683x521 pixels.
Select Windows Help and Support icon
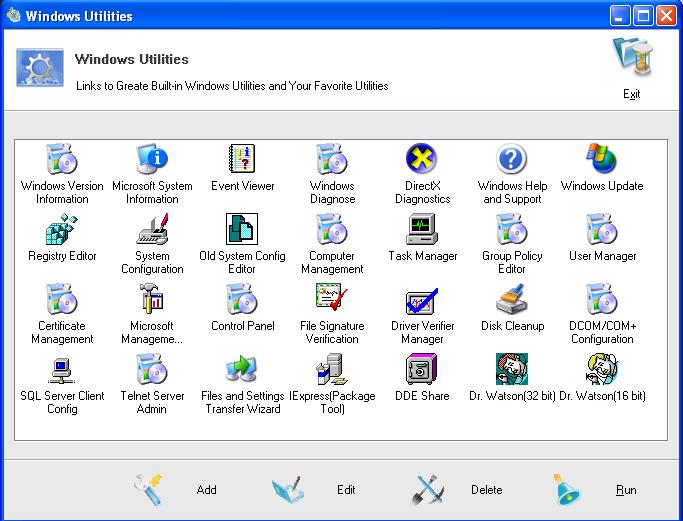click(x=512, y=159)
